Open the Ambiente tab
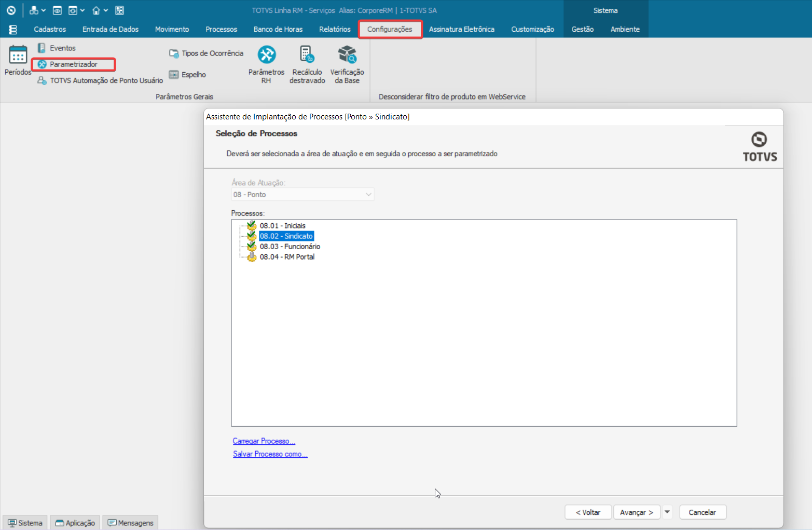Image resolution: width=812 pixels, height=530 pixels. click(625, 30)
